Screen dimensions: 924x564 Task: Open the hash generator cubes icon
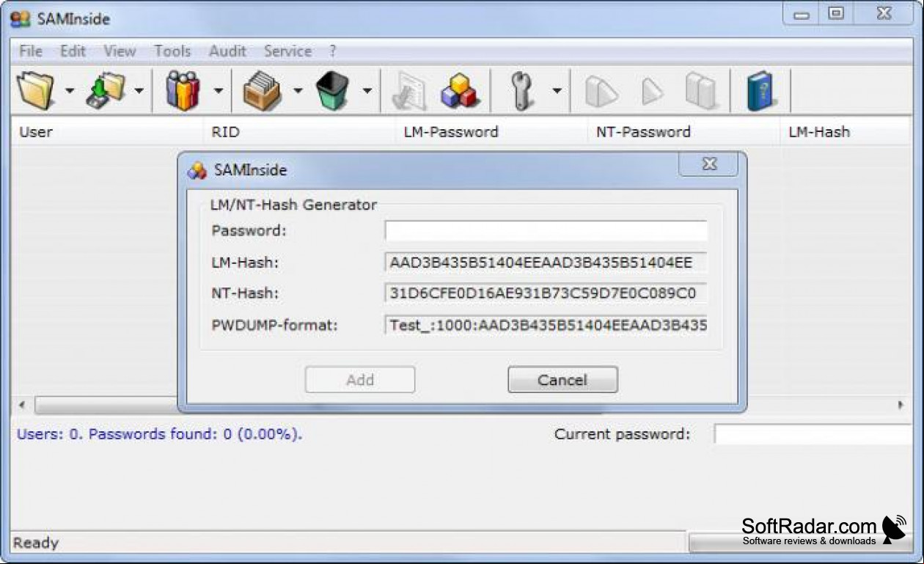(459, 92)
